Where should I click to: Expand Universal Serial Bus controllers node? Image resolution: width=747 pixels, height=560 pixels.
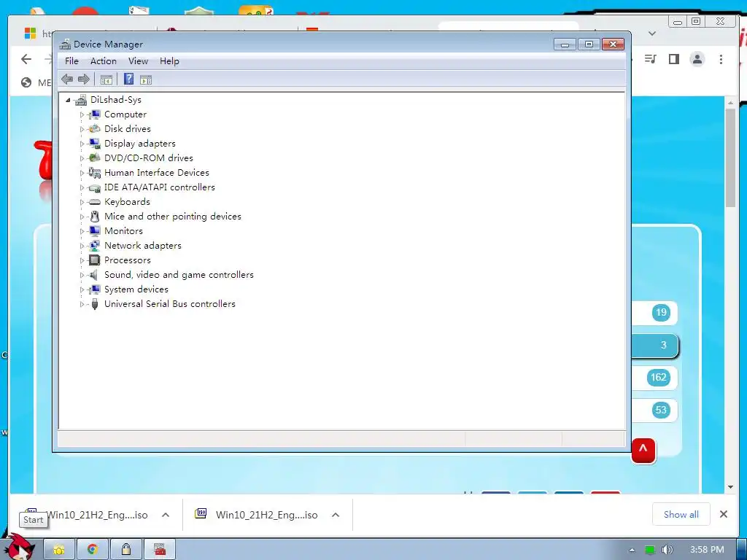click(x=82, y=304)
